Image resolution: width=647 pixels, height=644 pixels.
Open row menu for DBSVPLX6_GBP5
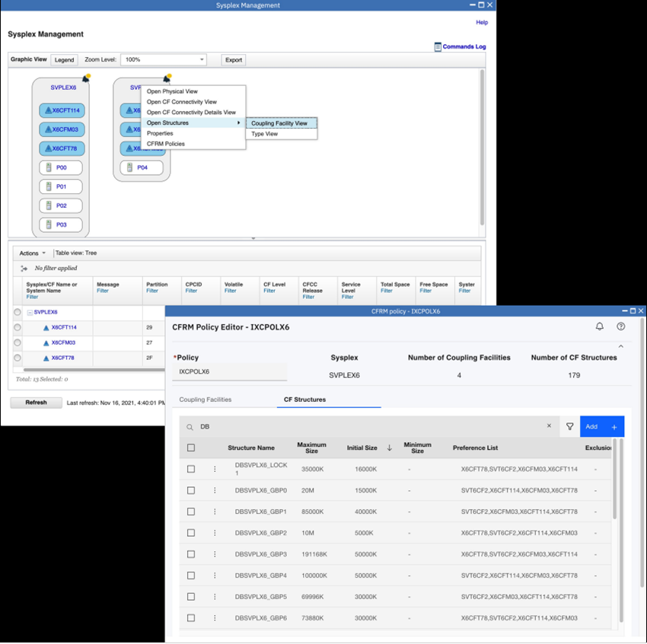tap(215, 597)
